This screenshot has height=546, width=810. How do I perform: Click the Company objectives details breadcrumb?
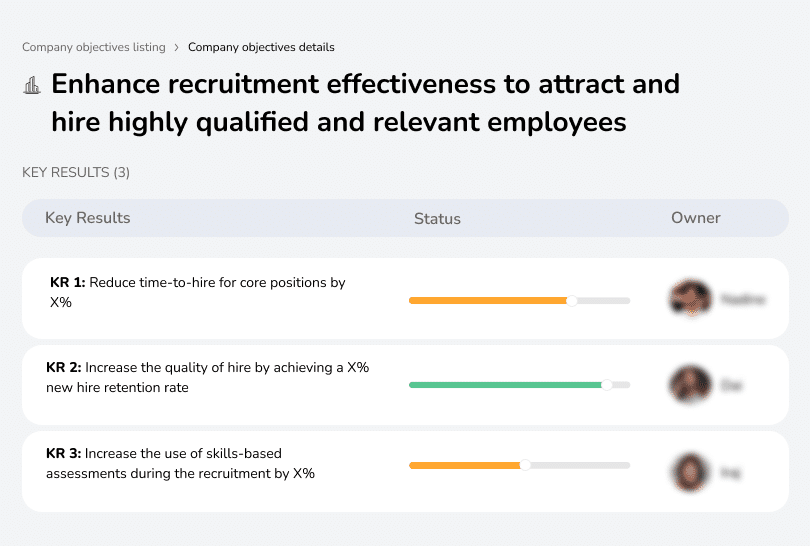click(x=261, y=47)
